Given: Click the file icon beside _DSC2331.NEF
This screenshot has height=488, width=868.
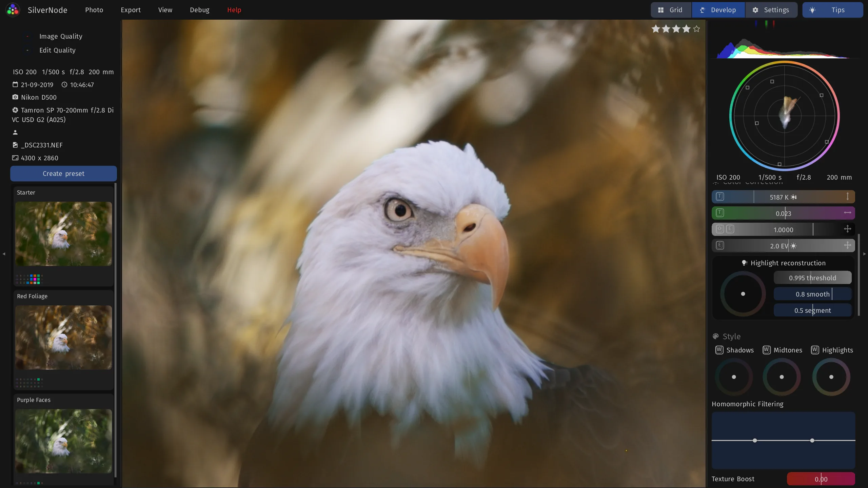Looking at the screenshot, I should coord(15,145).
